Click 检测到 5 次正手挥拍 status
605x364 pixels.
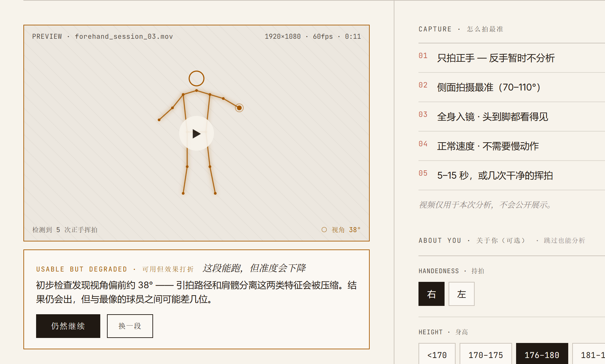65,230
